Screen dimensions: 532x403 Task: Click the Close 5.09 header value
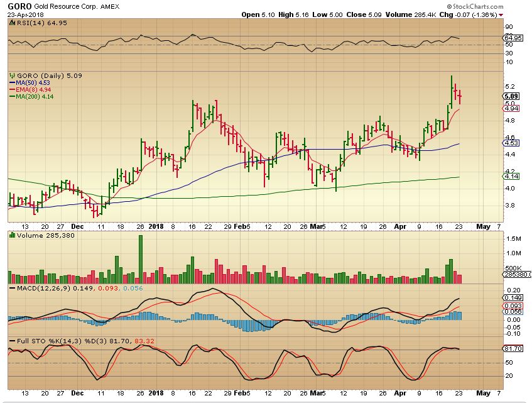point(364,15)
